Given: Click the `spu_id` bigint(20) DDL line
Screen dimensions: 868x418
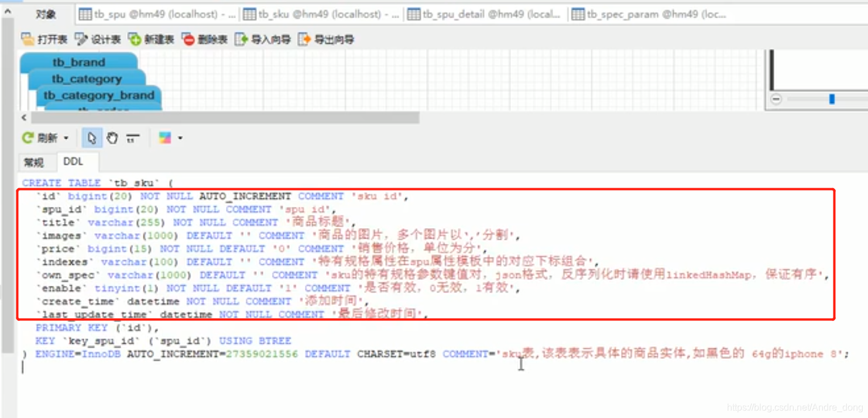Looking at the screenshot, I should point(186,209).
